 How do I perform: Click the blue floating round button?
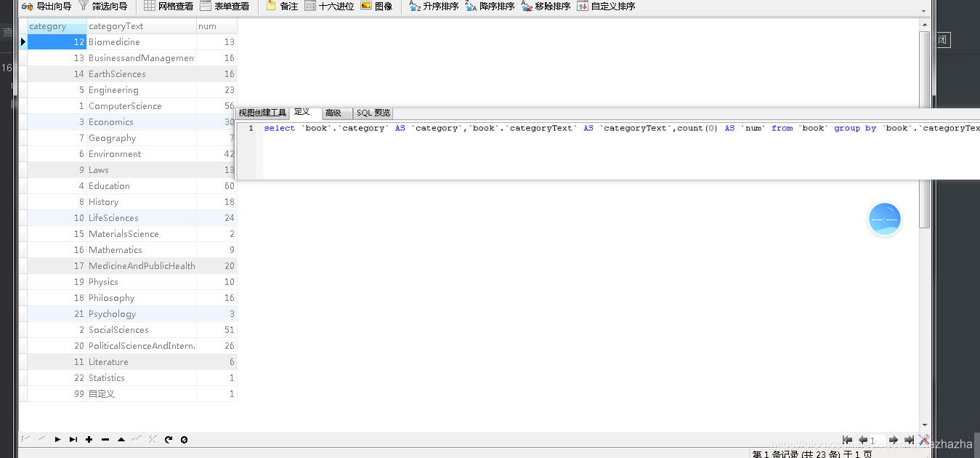tap(885, 219)
